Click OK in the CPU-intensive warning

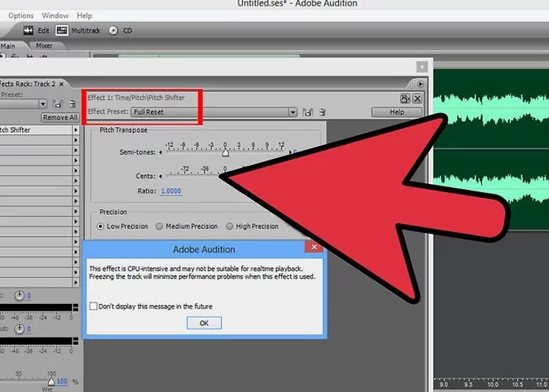(204, 323)
